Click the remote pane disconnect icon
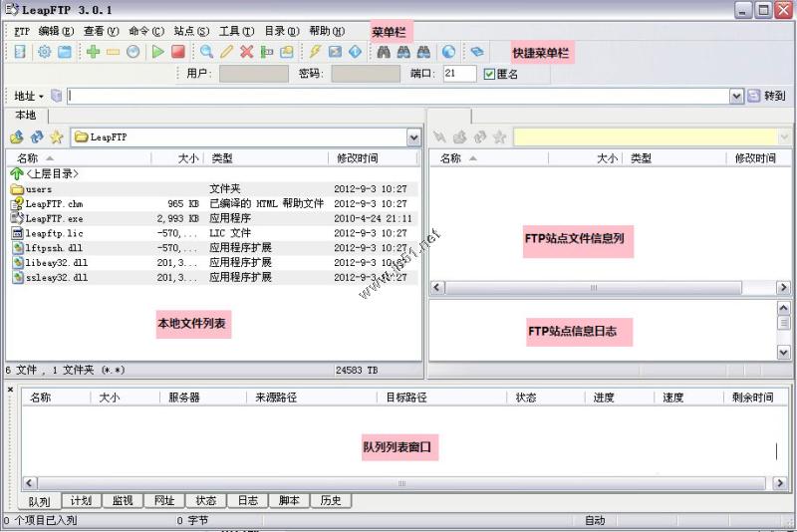Screen dimensions: 797x532 pos(439,136)
